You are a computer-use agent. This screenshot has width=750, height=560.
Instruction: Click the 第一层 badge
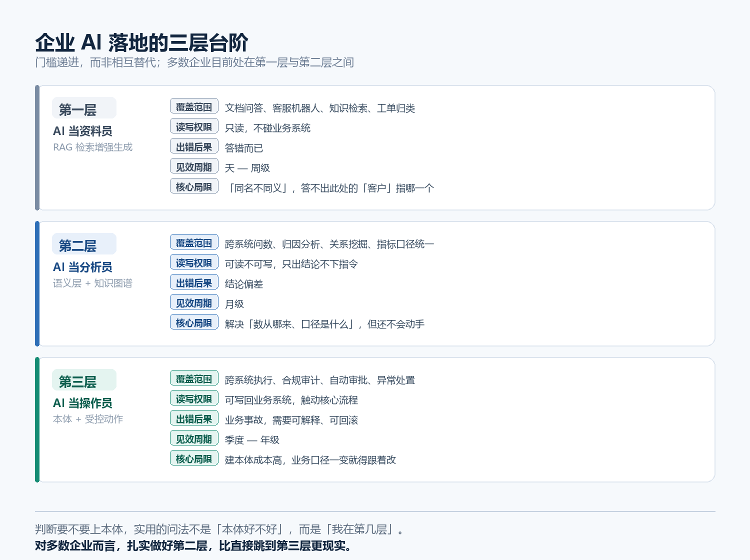84,108
